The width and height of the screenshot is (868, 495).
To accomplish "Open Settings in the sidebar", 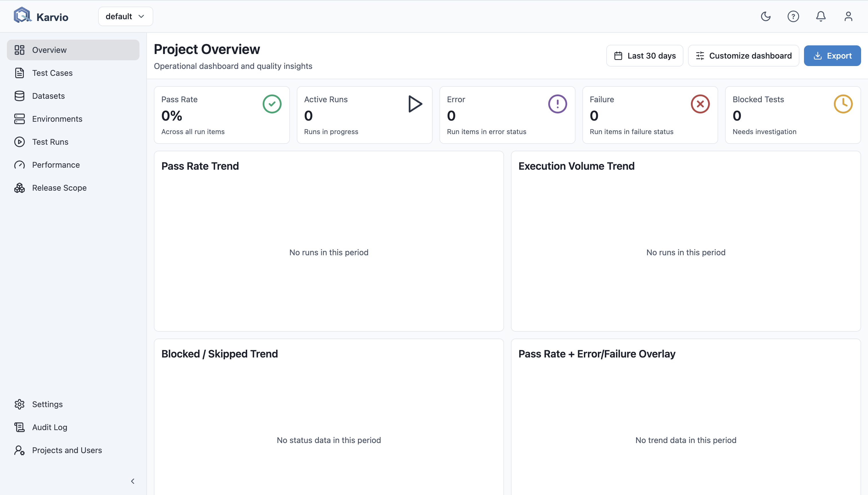I will tap(73, 404).
